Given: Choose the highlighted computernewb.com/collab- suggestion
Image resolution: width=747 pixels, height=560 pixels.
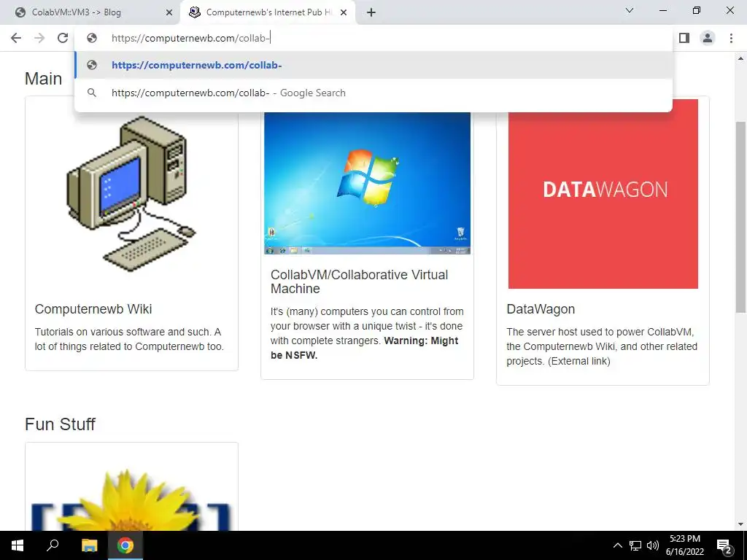Looking at the screenshot, I should [x=374, y=65].
